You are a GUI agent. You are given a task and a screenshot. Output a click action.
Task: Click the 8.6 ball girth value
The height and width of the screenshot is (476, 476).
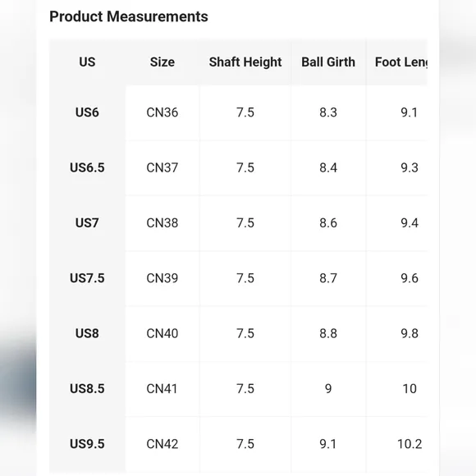[328, 223]
